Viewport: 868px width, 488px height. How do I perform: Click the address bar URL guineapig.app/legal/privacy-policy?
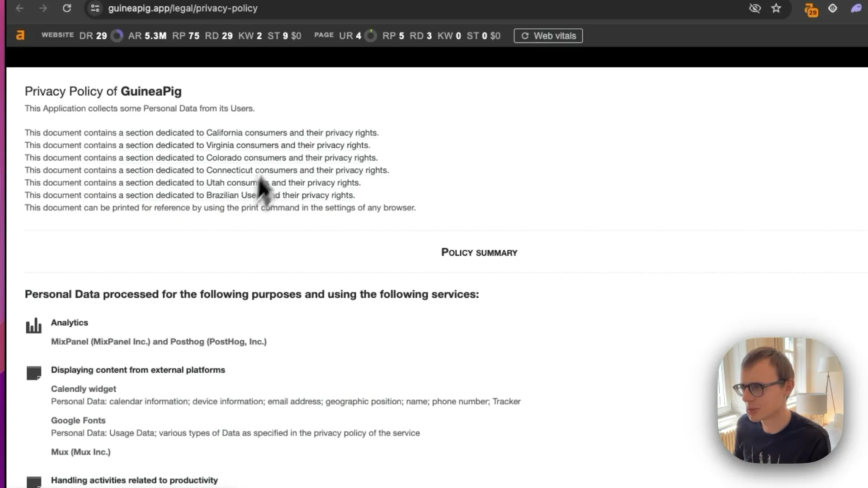pos(183,9)
